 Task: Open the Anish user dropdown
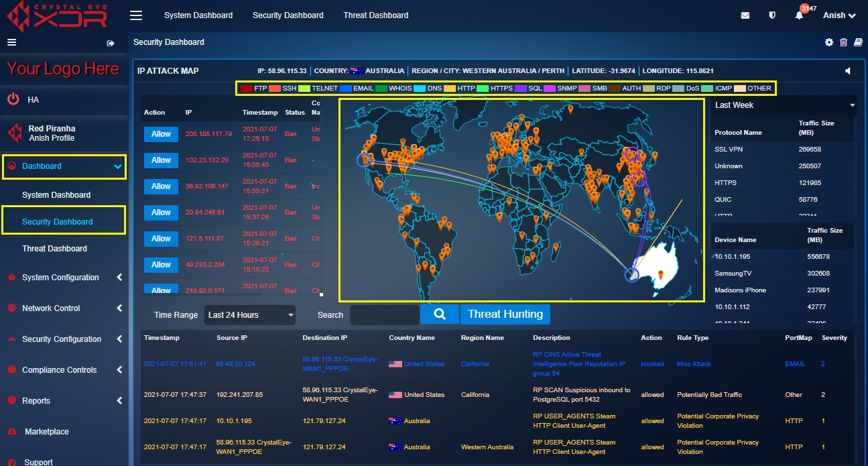839,15
